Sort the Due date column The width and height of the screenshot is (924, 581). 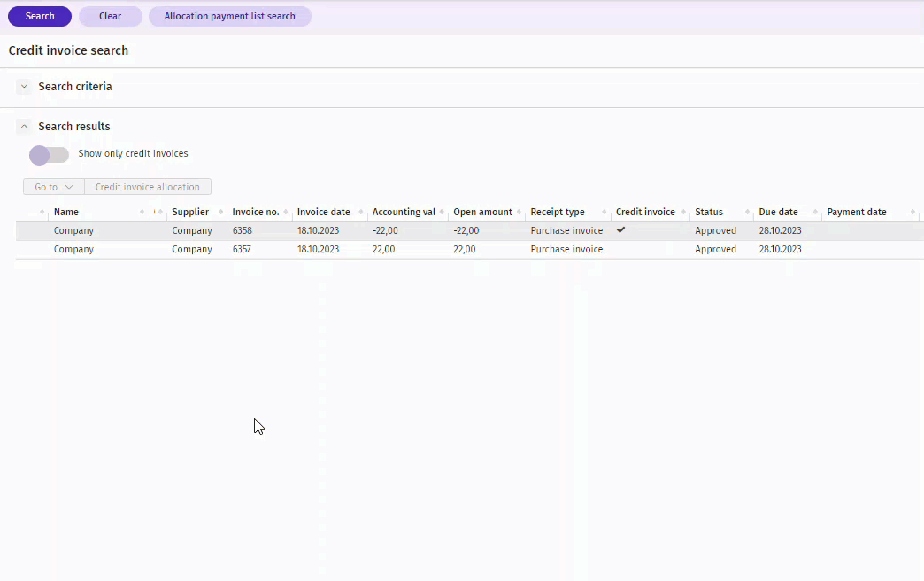point(777,212)
